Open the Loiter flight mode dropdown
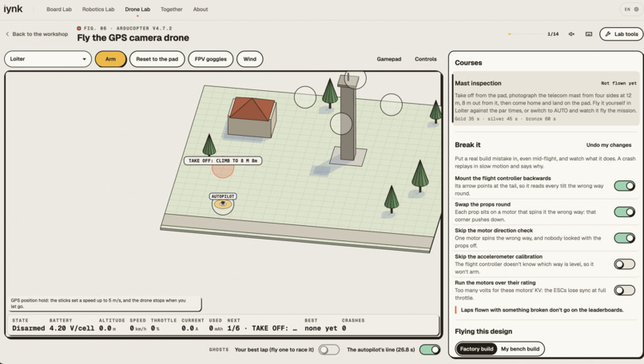 48,59
